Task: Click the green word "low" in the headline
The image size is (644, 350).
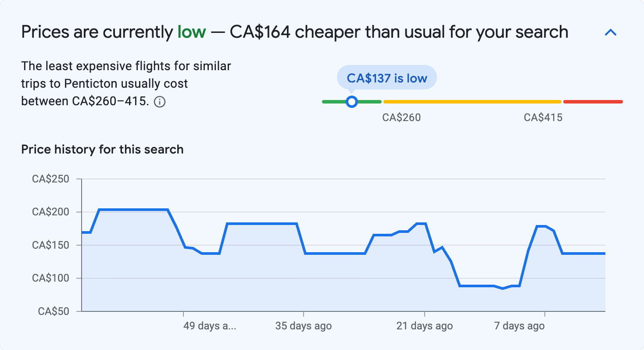Action: [192, 32]
